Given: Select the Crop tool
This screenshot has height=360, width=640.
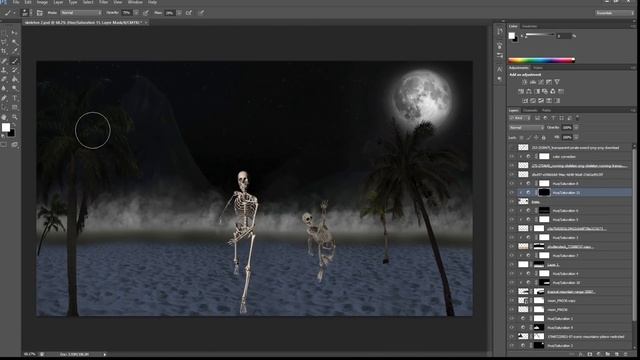Looking at the screenshot, I should 4,51.
